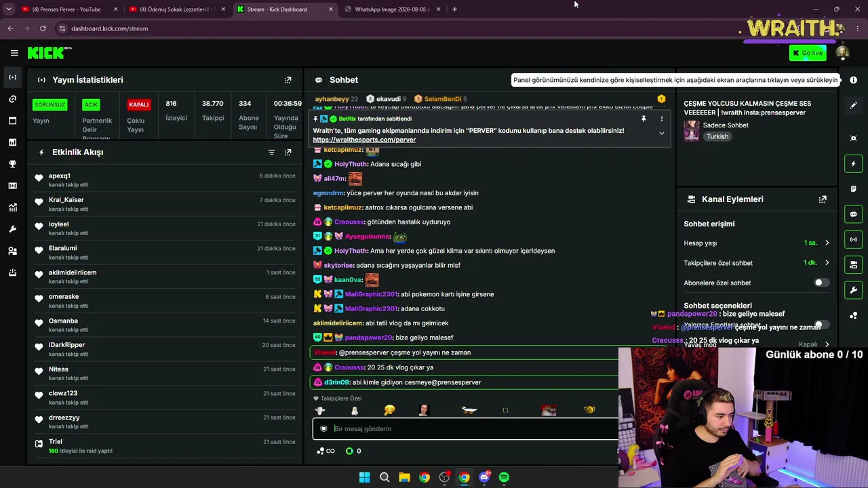Click the info icon in right toolbar
Viewport: 868px width, 488px height.
853,80
